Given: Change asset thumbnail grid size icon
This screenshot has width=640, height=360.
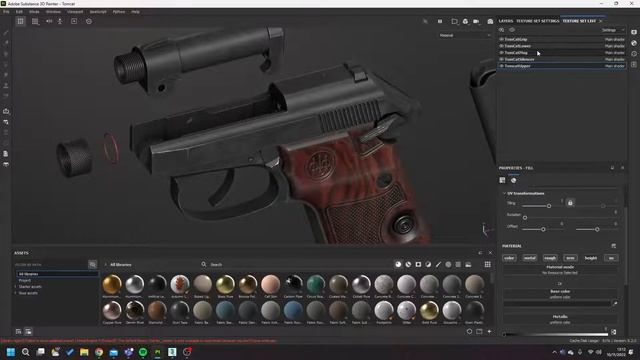Looking at the screenshot, I should pos(488,264).
